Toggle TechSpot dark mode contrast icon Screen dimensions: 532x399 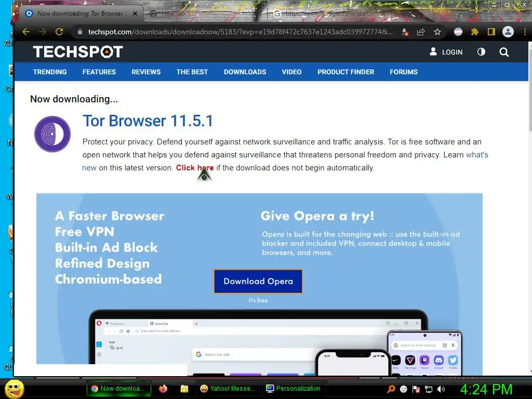point(481,52)
